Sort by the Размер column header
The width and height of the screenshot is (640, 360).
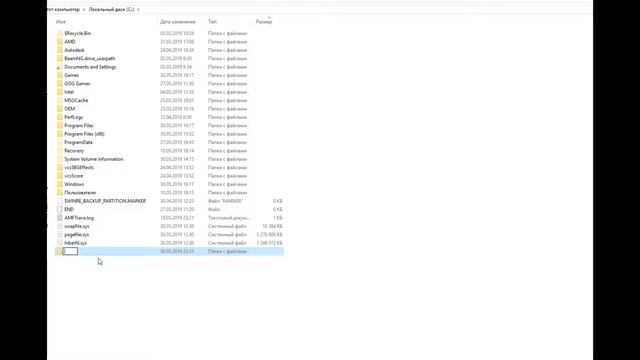pos(264,22)
